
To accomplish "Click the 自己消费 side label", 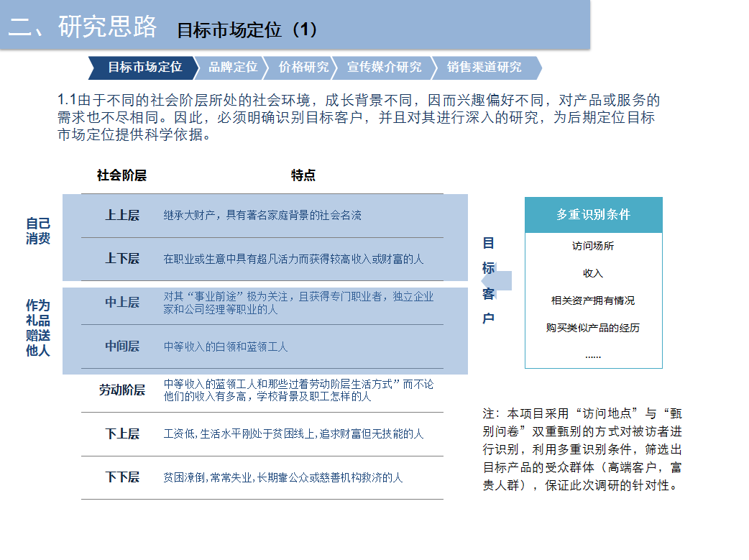I will (37, 231).
